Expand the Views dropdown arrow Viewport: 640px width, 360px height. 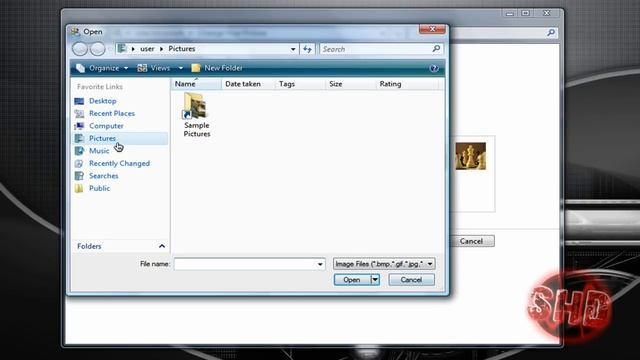180,68
